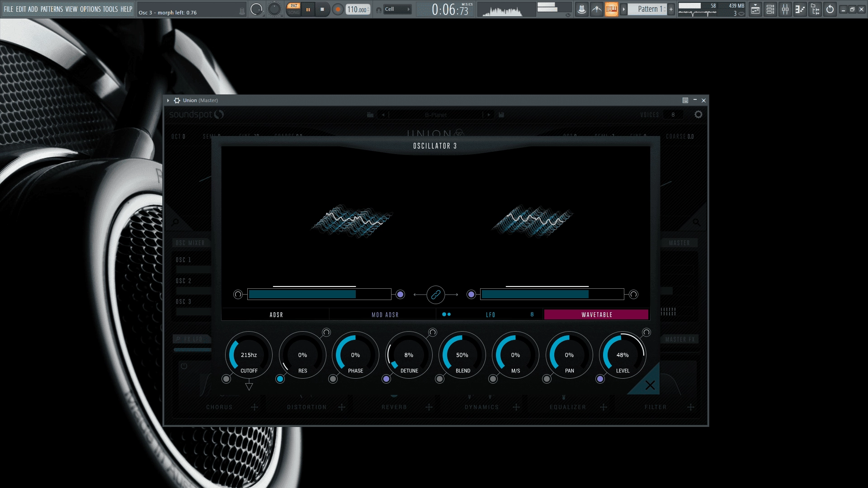Open the pattern selector arrow
The image size is (868, 488).
[623, 9]
